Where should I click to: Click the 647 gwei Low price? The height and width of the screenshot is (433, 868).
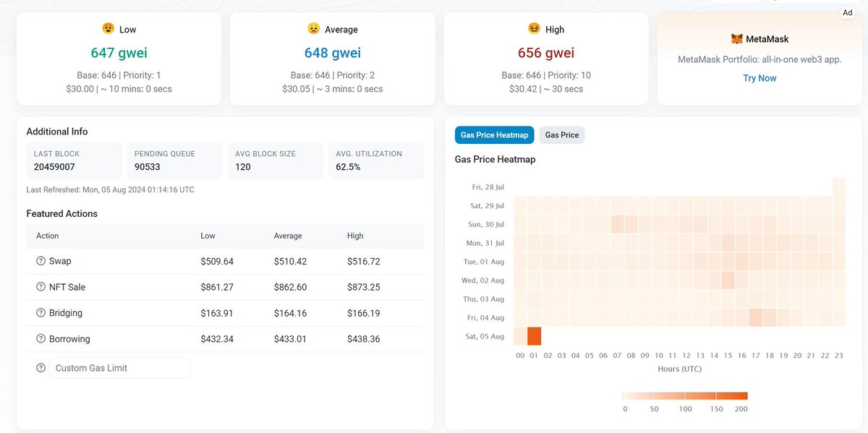point(119,53)
